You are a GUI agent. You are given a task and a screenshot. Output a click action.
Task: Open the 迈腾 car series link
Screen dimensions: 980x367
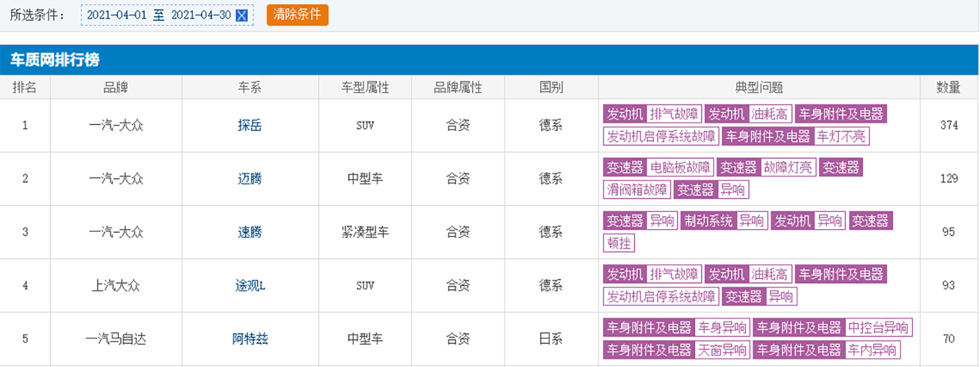pyautogui.click(x=250, y=179)
